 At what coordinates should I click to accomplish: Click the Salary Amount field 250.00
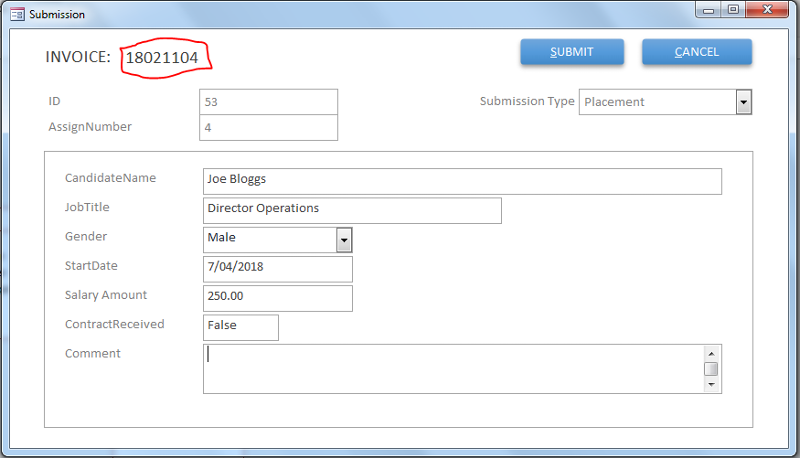278,298
